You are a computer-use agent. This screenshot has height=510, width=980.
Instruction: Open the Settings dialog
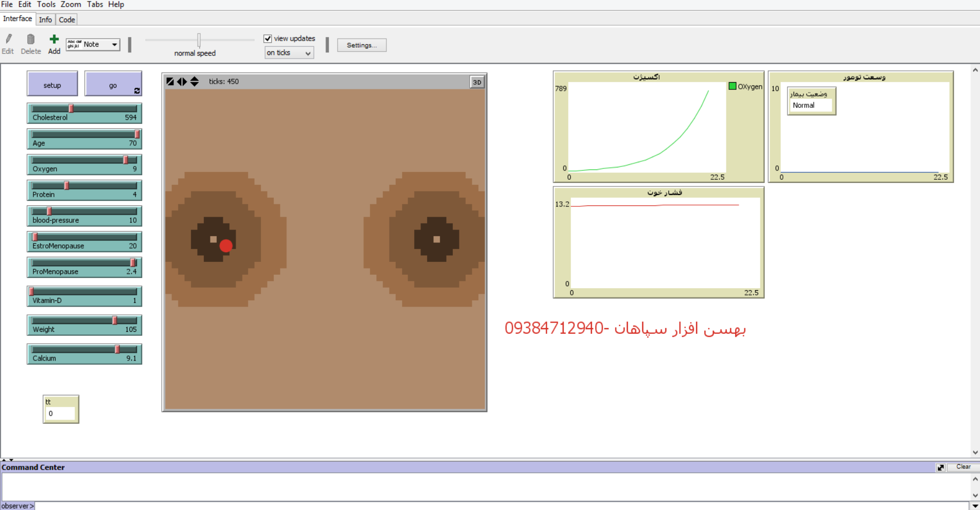[x=362, y=45]
